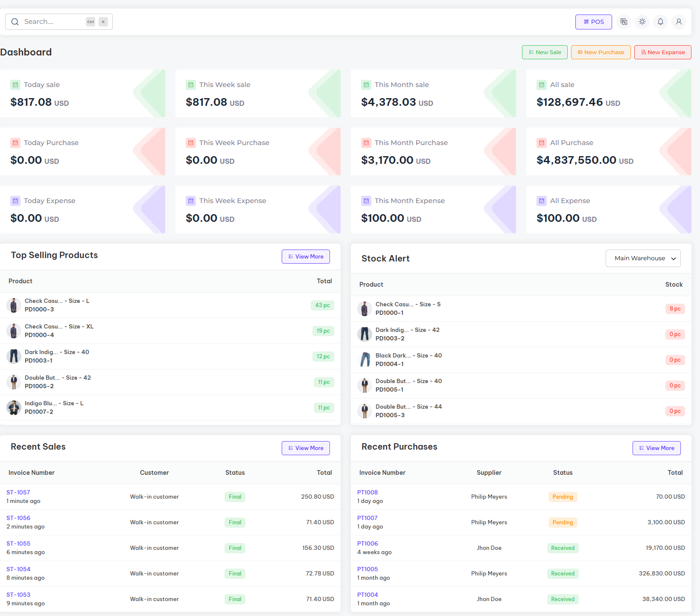Click the Dark Indigo PD1003-1 product thumbnail

click(x=14, y=356)
